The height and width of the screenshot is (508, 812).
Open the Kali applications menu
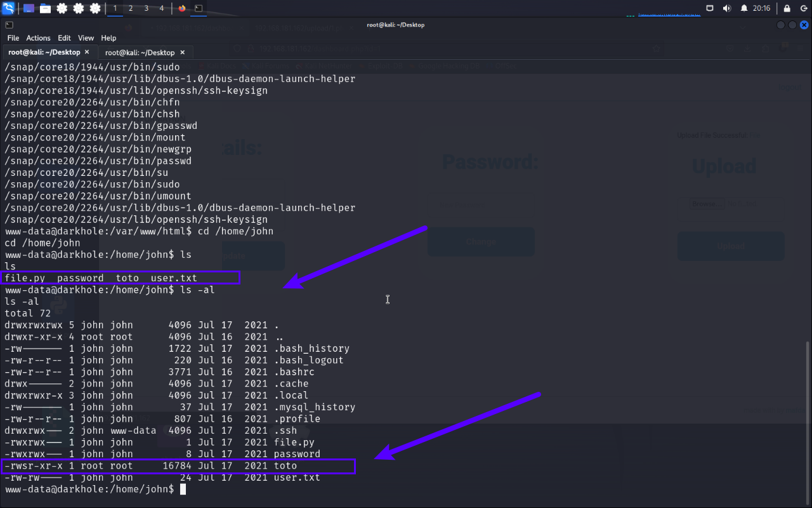(x=8, y=8)
